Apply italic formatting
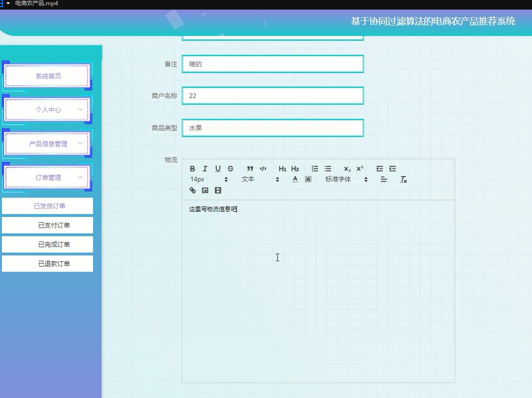 click(x=205, y=169)
